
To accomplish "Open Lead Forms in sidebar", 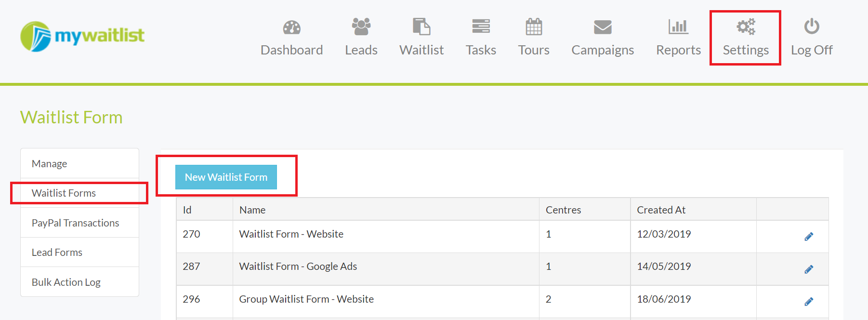I will (x=79, y=253).
